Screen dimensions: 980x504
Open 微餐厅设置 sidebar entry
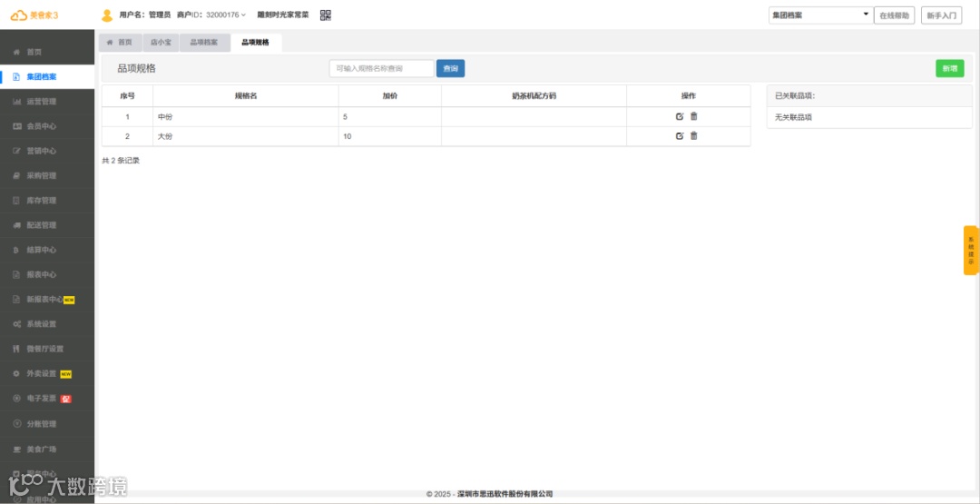click(x=47, y=349)
